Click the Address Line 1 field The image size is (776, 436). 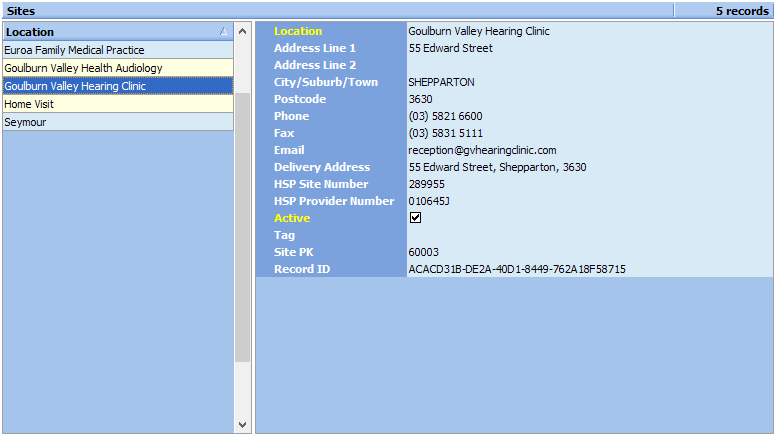[589, 48]
